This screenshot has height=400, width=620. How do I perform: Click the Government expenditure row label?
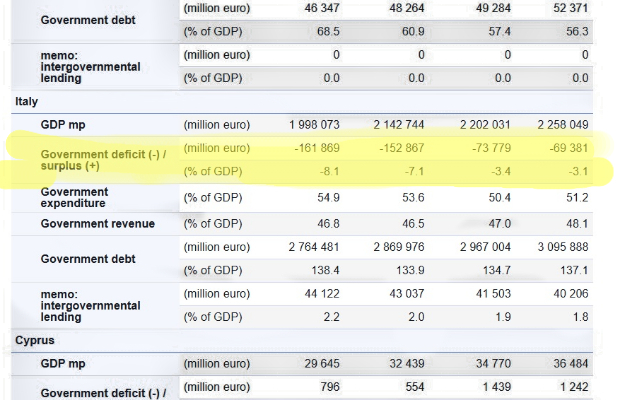pyautogui.click(x=74, y=198)
